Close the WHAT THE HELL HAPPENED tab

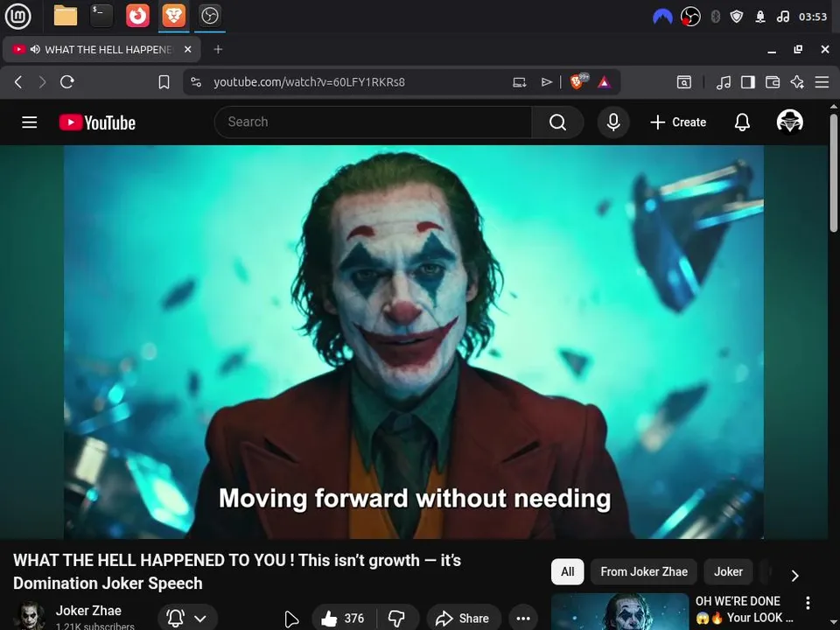pos(188,49)
